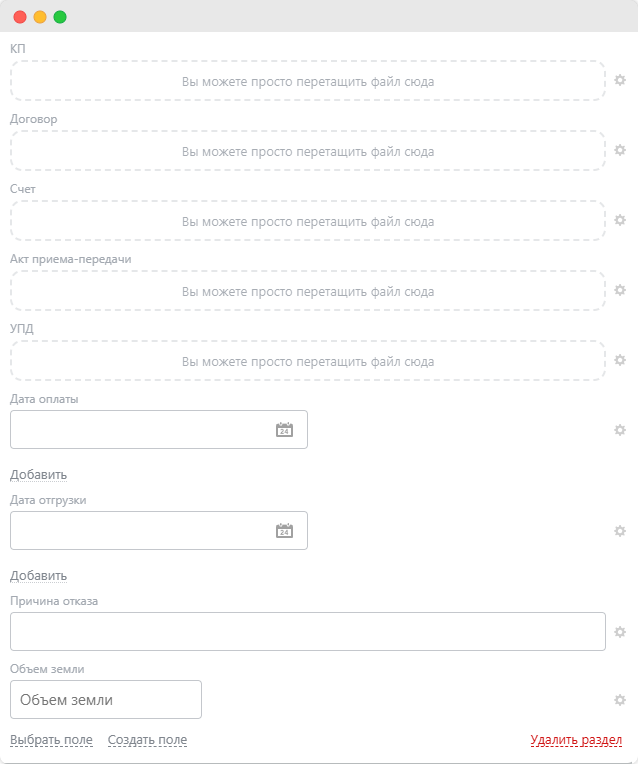The width and height of the screenshot is (638, 764).
Task: Open gear icon for Акт приема-передачи
Action: point(619,290)
